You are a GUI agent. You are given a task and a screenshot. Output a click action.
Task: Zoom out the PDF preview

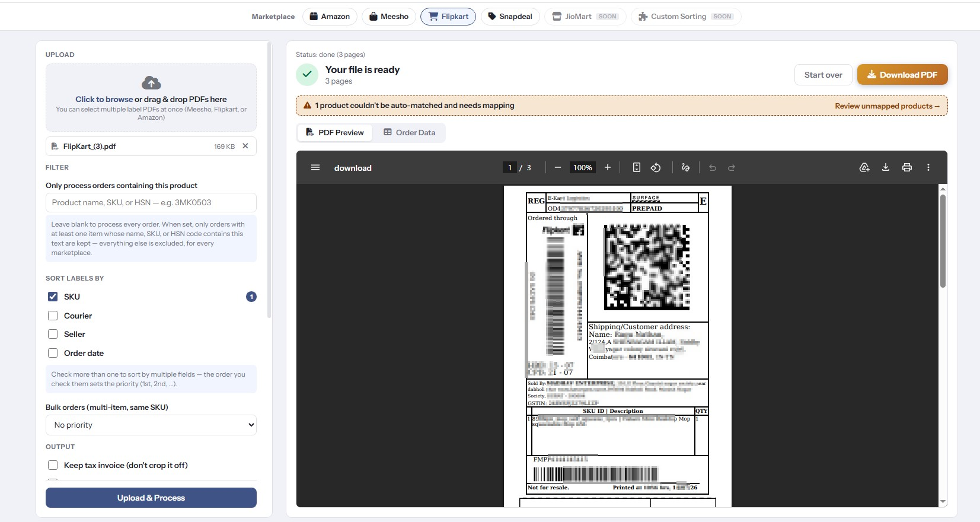[x=558, y=168]
